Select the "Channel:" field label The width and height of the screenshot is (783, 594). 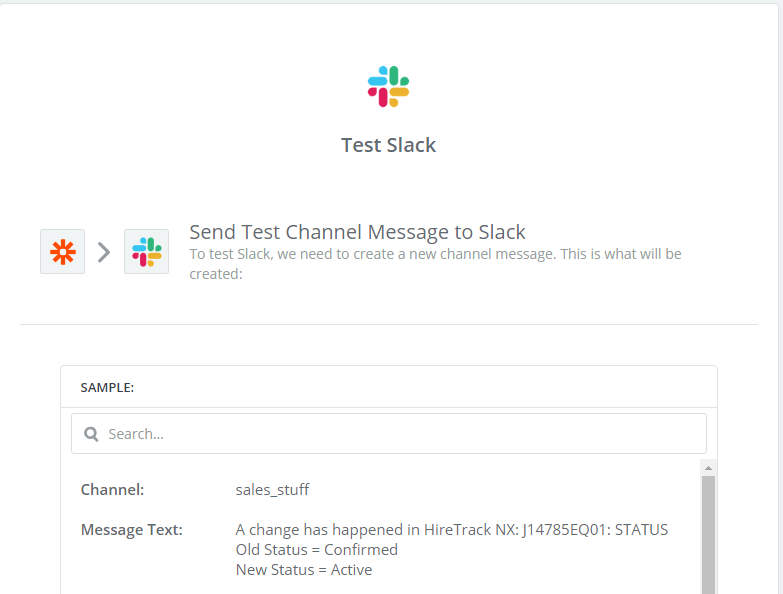[112, 489]
